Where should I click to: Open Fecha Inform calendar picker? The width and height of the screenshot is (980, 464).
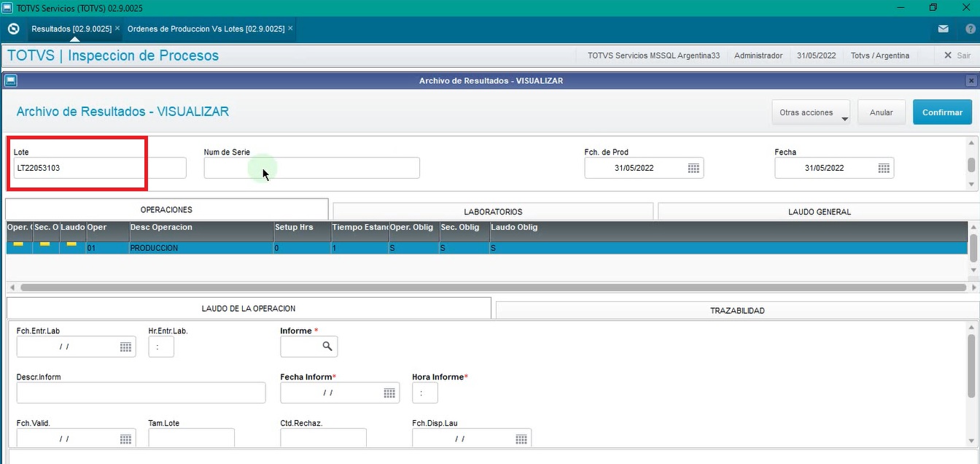(389, 393)
